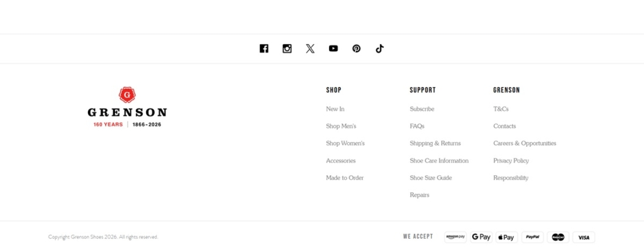Open the Shop Women's link
Image resolution: width=644 pixels, height=252 pixels.
click(345, 143)
